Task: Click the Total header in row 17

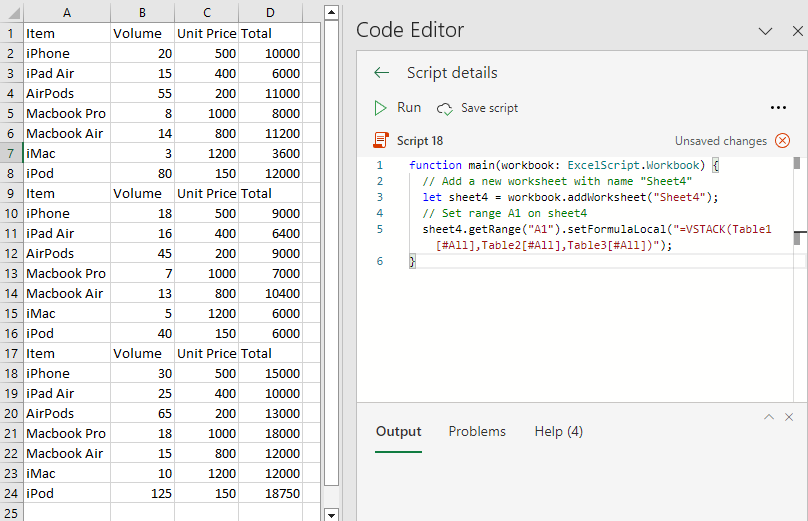Action: click(270, 354)
